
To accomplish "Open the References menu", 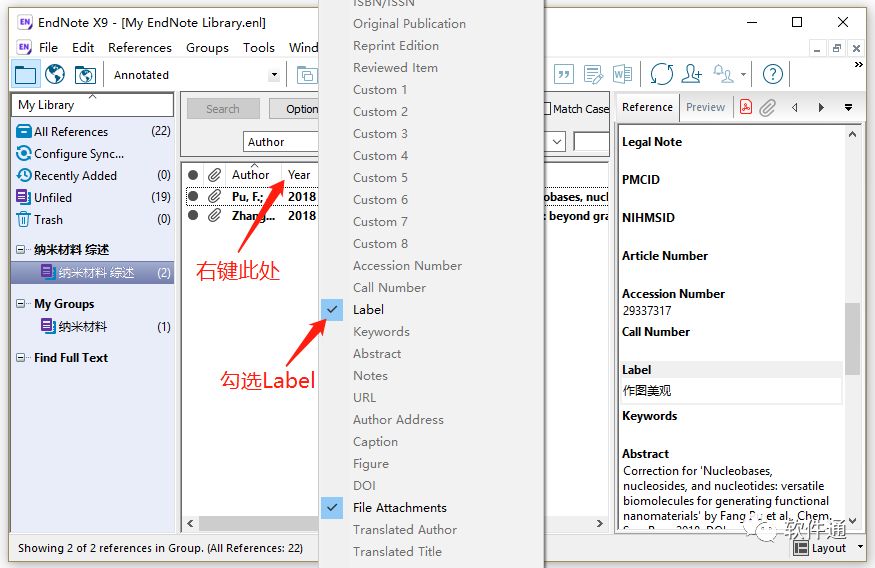I will click(x=140, y=47).
